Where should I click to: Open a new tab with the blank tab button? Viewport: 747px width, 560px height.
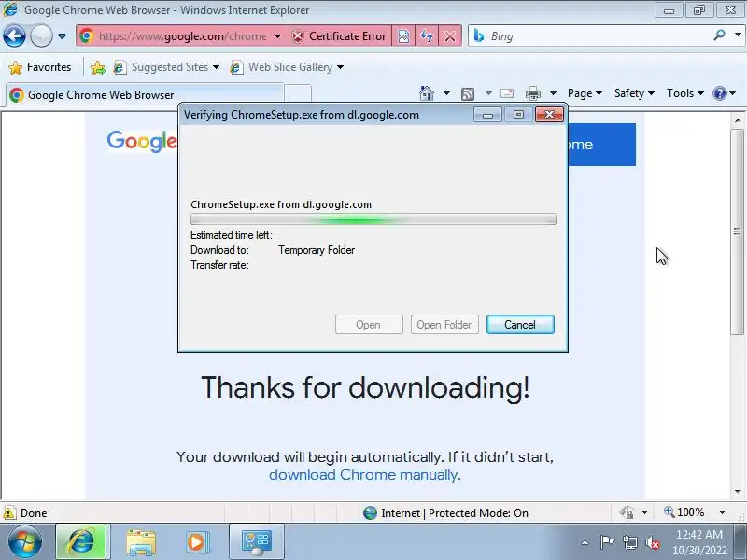point(298,94)
